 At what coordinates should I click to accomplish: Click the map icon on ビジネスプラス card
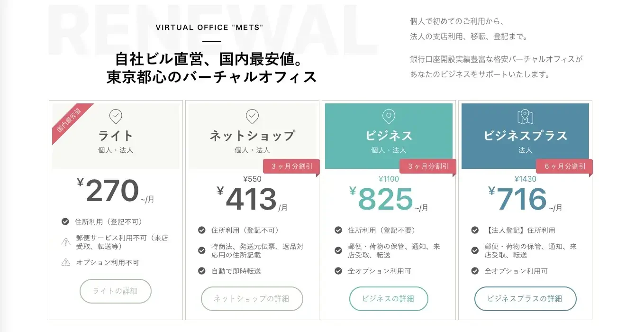tap(525, 116)
